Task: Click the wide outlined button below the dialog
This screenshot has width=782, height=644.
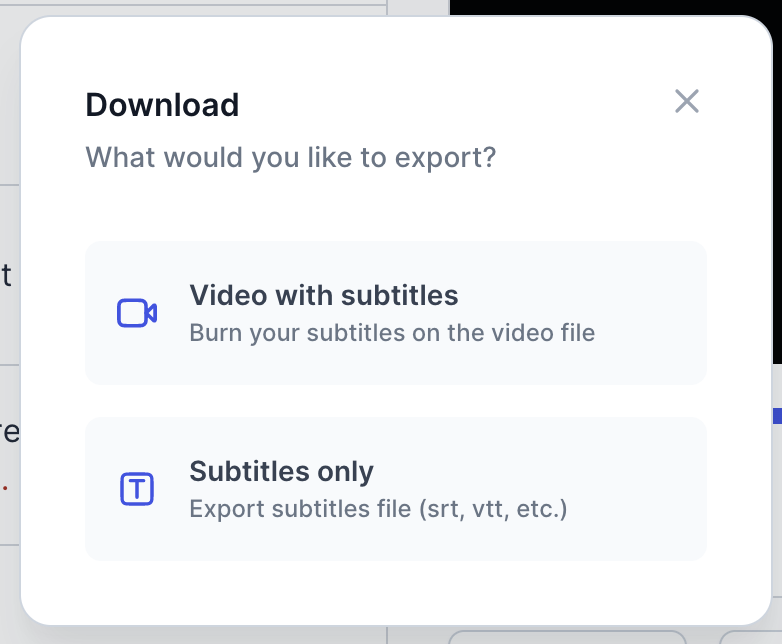Action: point(566,636)
